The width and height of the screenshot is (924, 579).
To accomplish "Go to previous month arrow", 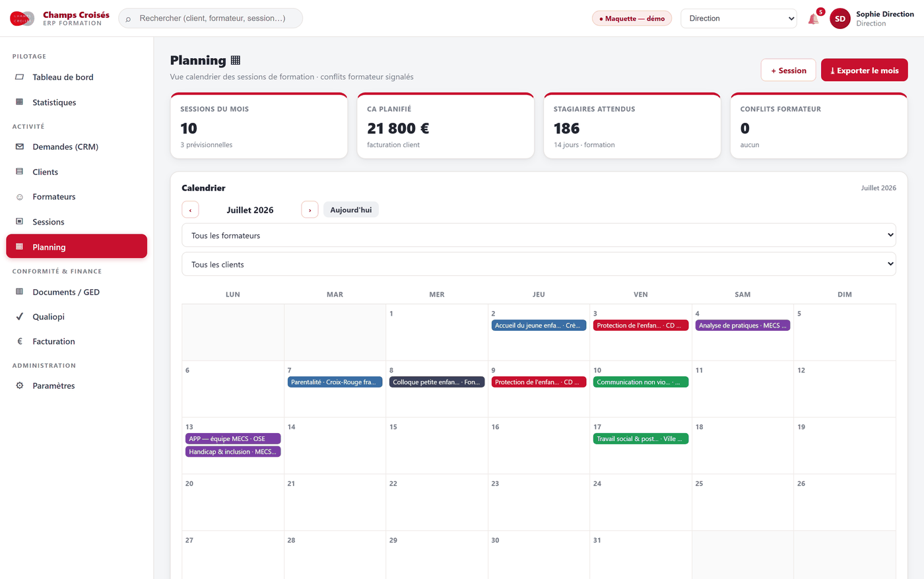I will click(190, 210).
